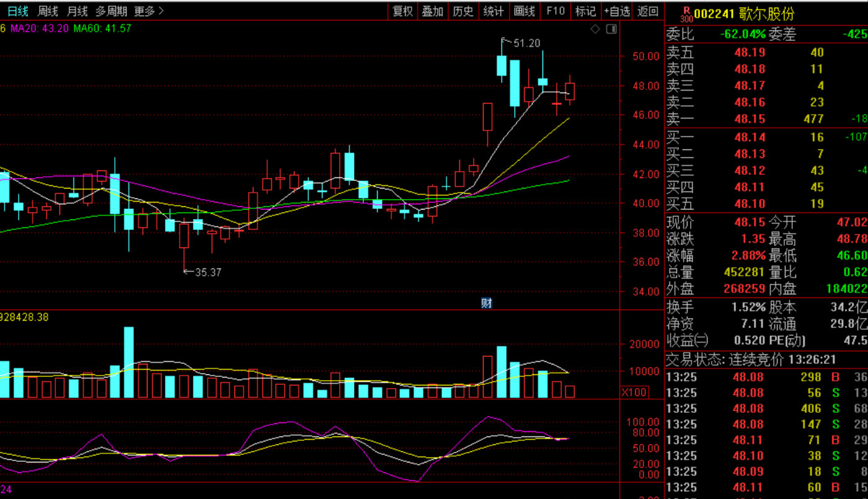Select 卖二 ask price 48.16

pyautogui.click(x=750, y=102)
